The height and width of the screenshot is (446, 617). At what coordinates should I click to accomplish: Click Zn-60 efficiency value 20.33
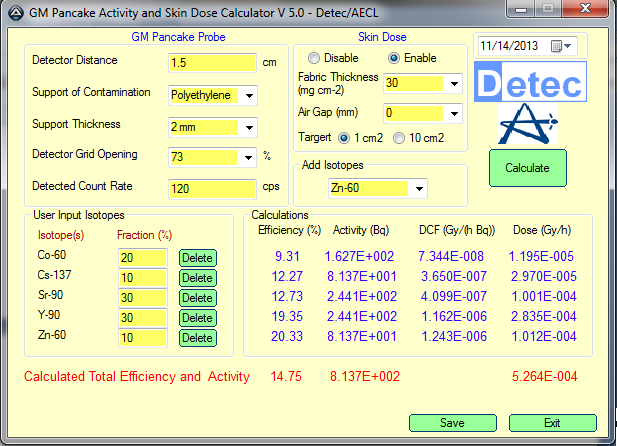pos(287,337)
